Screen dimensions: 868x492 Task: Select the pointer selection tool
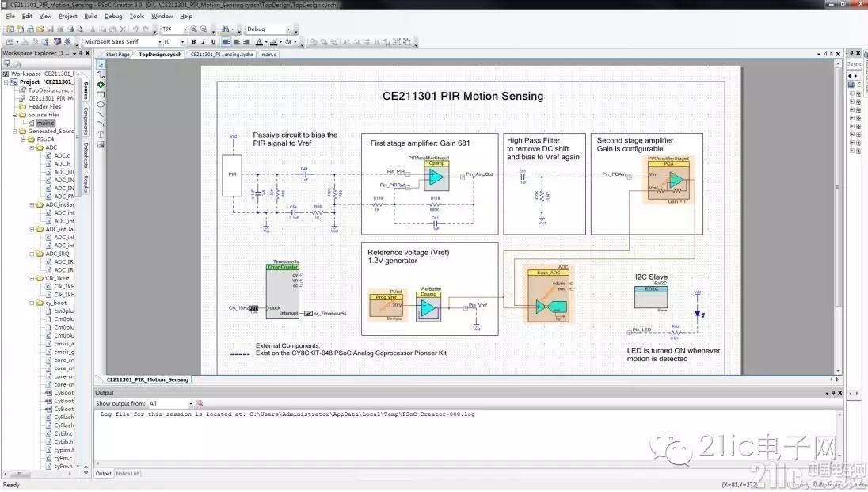pyautogui.click(x=101, y=65)
